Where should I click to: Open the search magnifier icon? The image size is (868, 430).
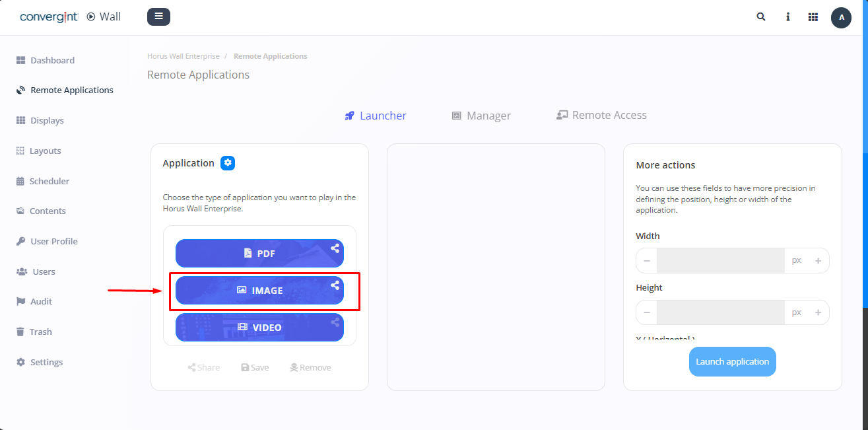pyautogui.click(x=761, y=17)
